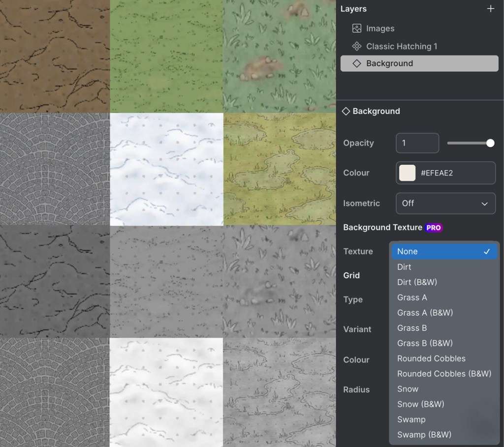Click the Opacity value field

[417, 143]
